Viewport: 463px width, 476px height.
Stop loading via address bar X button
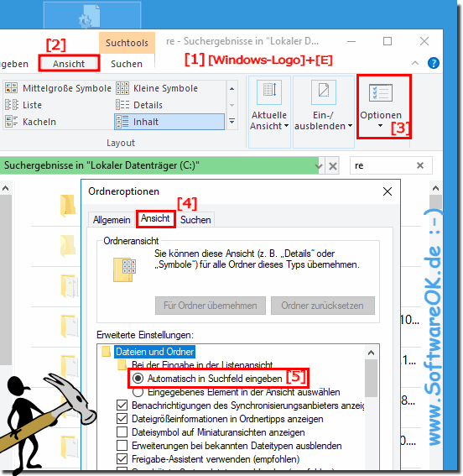[x=333, y=165]
